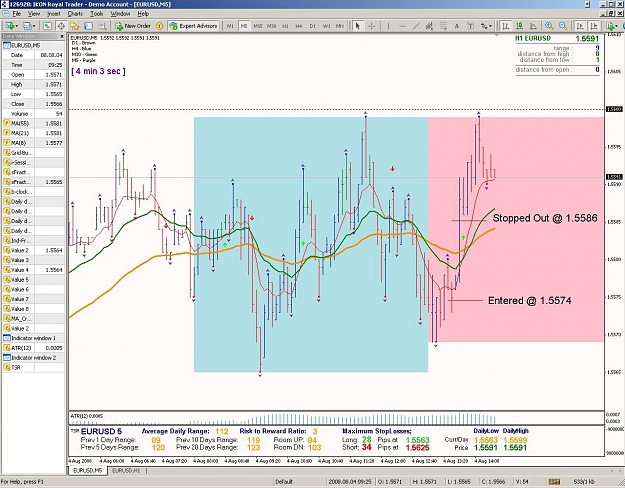The width and height of the screenshot is (625, 488).
Task: Click the New Chart toolbar icon
Action: [9, 26]
